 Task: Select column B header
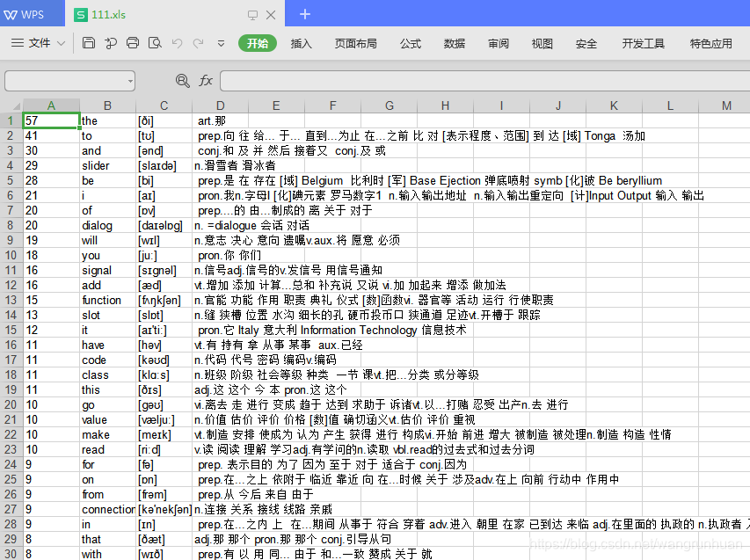[x=107, y=105]
